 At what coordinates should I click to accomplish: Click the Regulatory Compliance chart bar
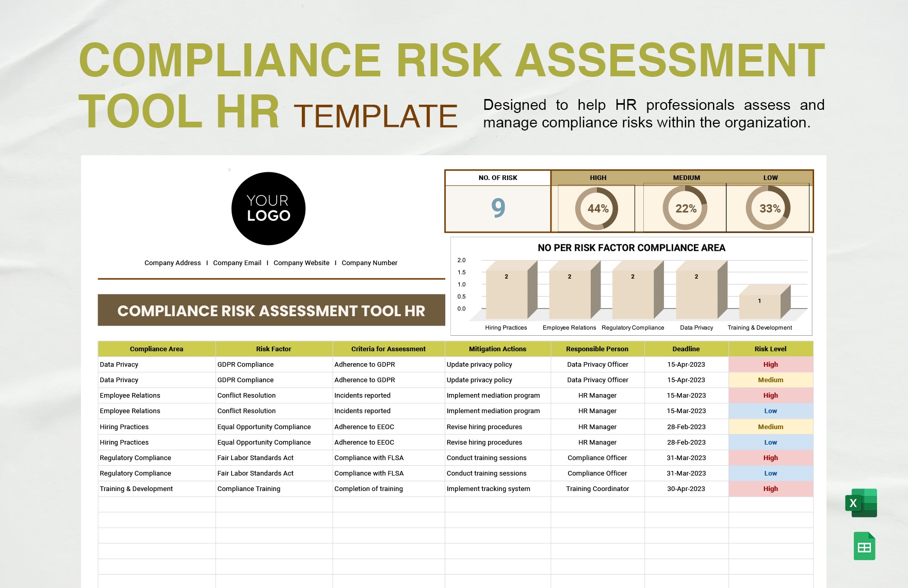coord(638,290)
